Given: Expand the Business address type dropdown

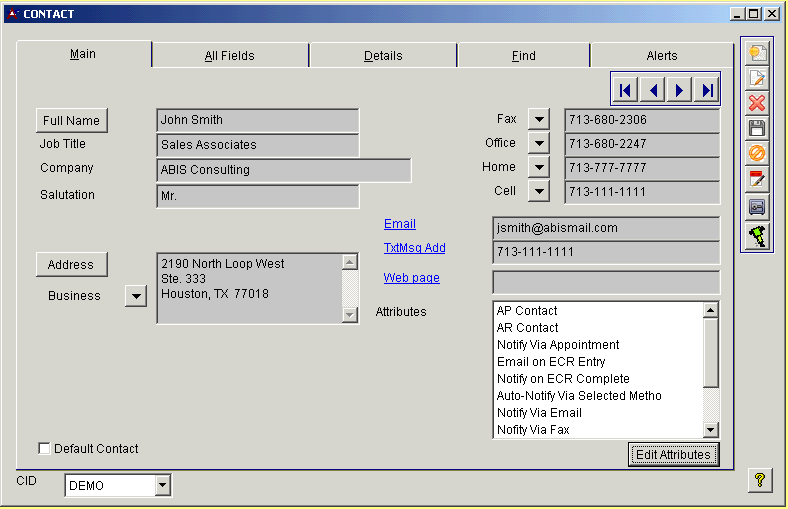Looking at the screenshot, I should coord(135,296).
